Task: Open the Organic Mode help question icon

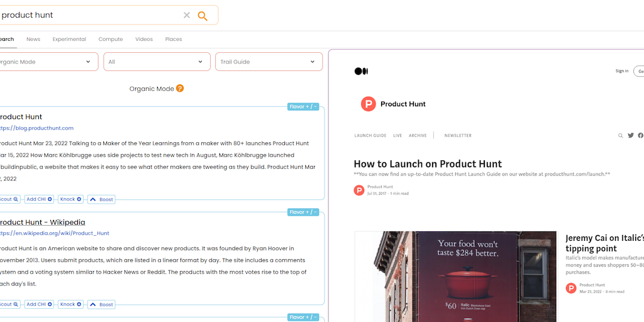Action: (x=180, y=88)
